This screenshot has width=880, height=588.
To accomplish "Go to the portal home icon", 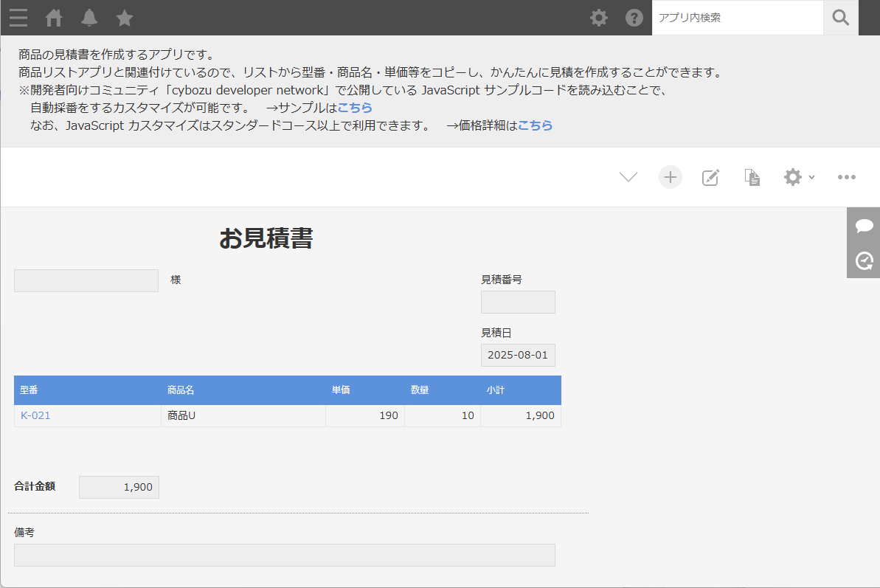I will [54, 18].
